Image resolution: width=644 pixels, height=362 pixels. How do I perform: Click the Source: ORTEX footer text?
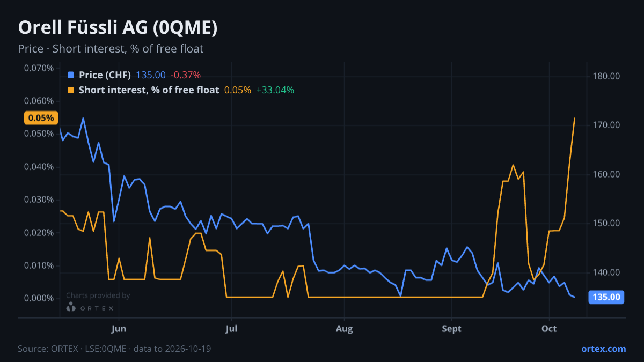114,349
